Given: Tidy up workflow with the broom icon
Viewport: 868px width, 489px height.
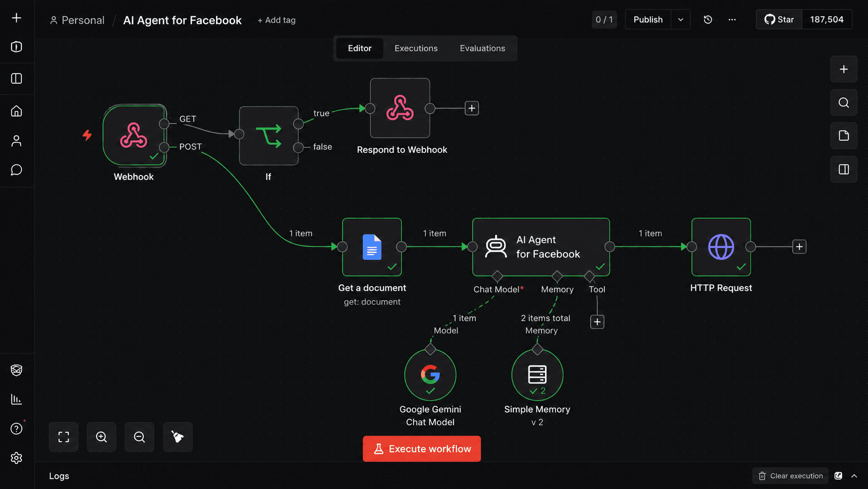Looking at the screenshot, I should (x=178, y=437).
